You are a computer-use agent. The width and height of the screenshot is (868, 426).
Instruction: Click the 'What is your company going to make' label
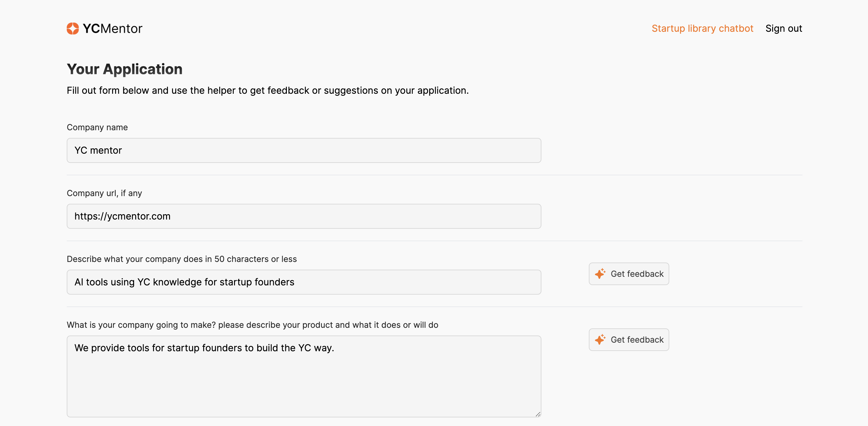252,325
